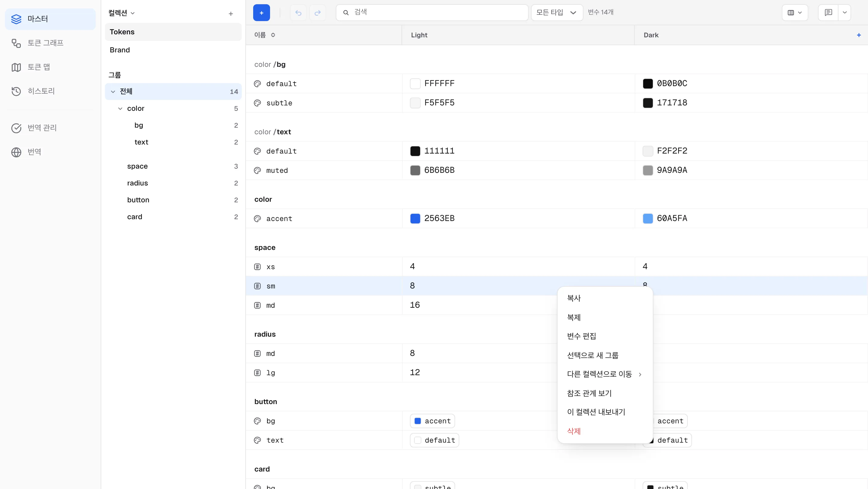Open 마스터 in the sidebar
Viewport: 868px width, 489px height.
tap(50, 19)
